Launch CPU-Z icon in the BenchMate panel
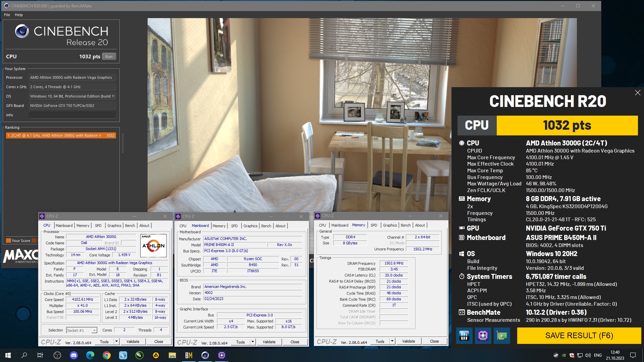 point(483,336)
